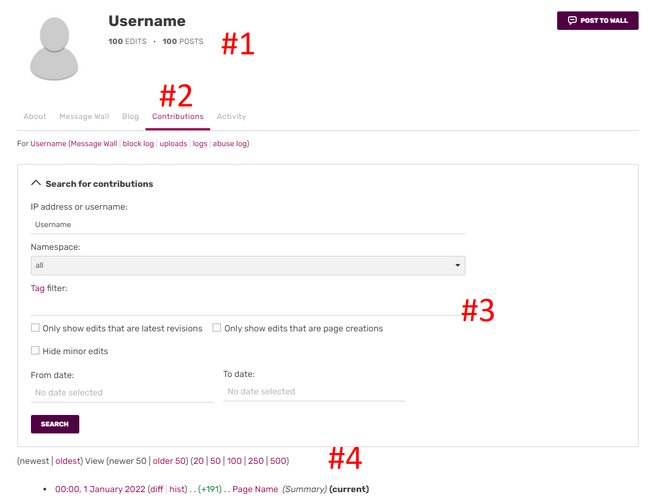Open the logs link
Image resolution: width=650 pixels, height=497 pixels.
tap(200, 143)
